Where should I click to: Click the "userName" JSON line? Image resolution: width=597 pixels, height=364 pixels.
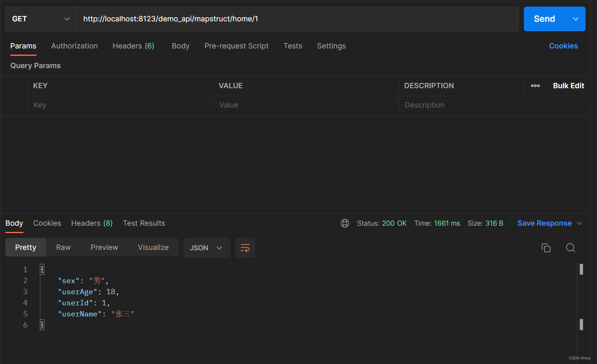tap(96, 314)
